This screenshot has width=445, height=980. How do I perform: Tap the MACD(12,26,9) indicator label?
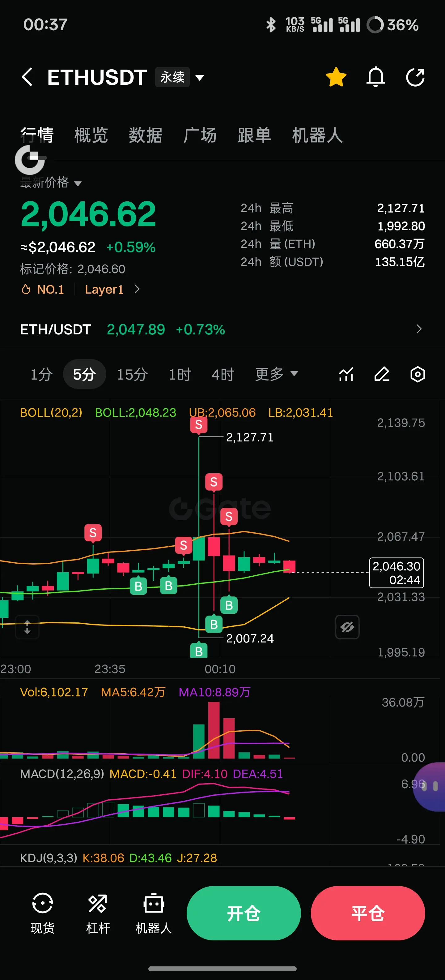(61, 774)
